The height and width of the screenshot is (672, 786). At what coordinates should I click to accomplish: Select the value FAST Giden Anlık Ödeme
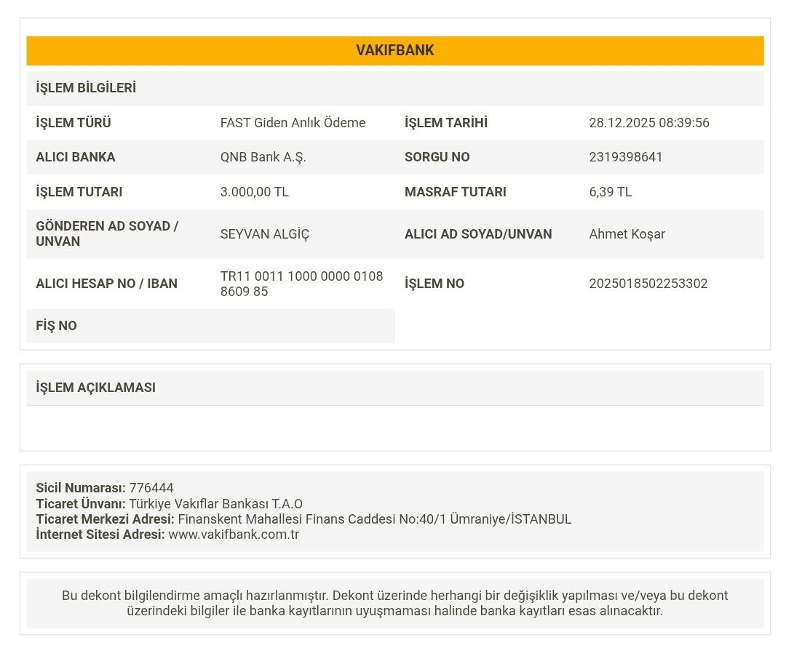click(x=293, y=123)
